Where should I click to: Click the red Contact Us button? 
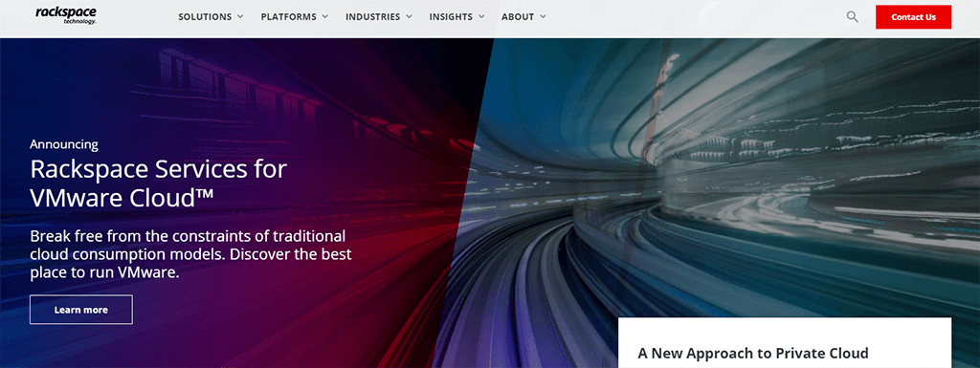click(913, 17)
